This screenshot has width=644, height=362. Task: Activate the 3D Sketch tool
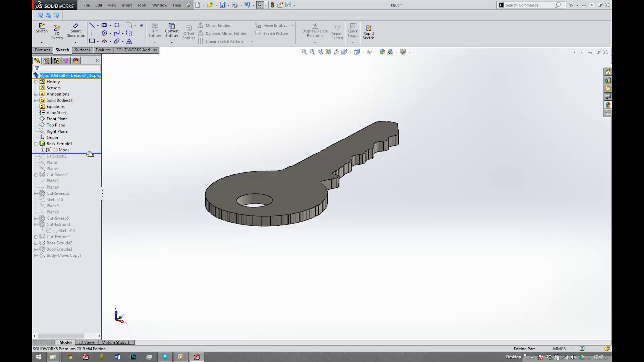pyautogui.click(x=57, y=31)
